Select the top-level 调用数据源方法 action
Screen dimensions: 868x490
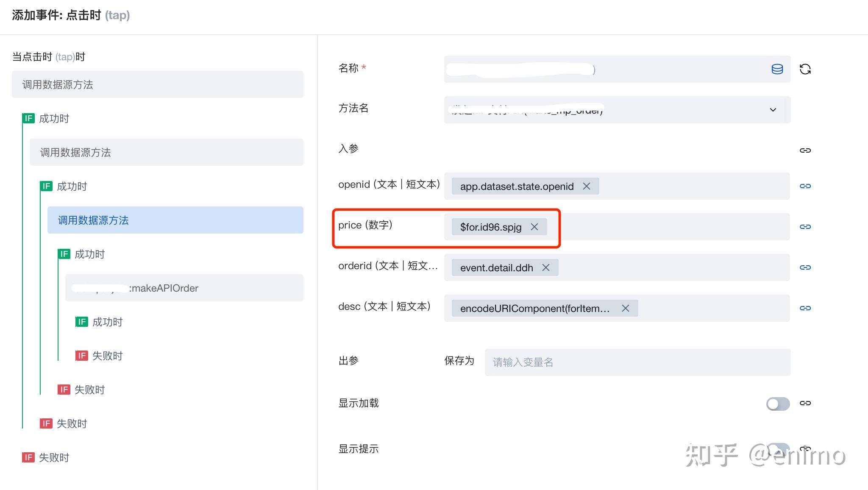tap(157, 84)
